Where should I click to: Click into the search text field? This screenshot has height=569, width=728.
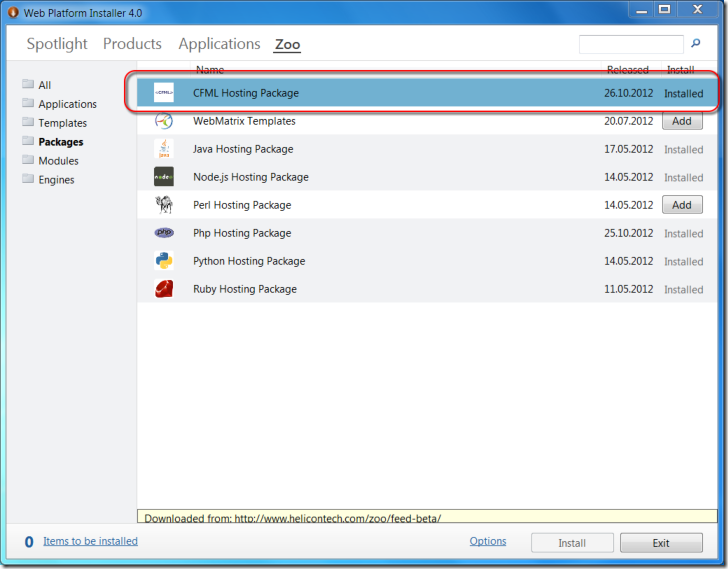coord(631,44)
